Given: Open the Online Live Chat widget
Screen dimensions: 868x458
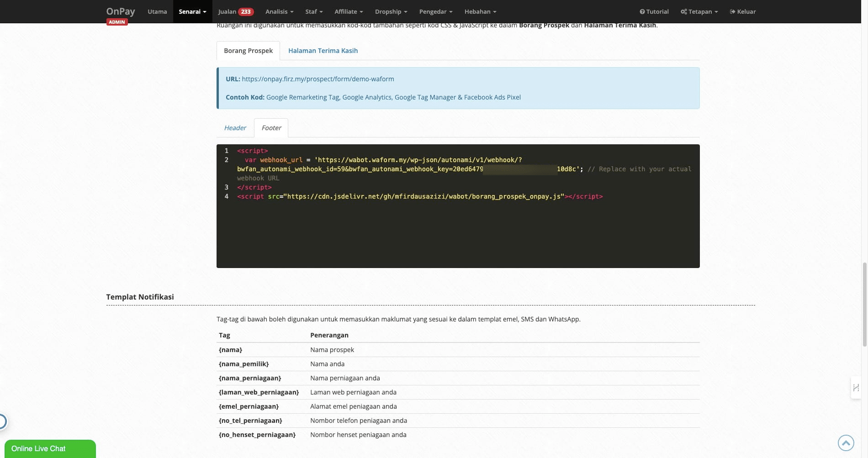Looking at the screenshot, I should 50,448.
